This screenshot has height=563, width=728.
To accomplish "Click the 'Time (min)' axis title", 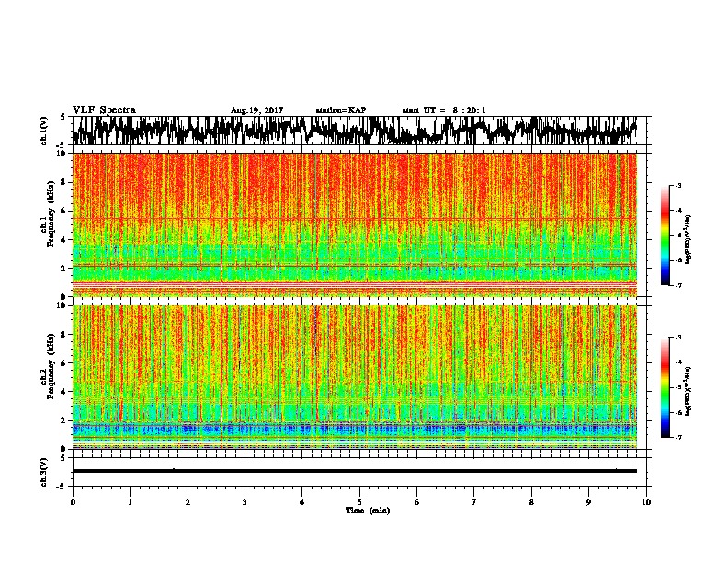I will [x=368, y=511].
